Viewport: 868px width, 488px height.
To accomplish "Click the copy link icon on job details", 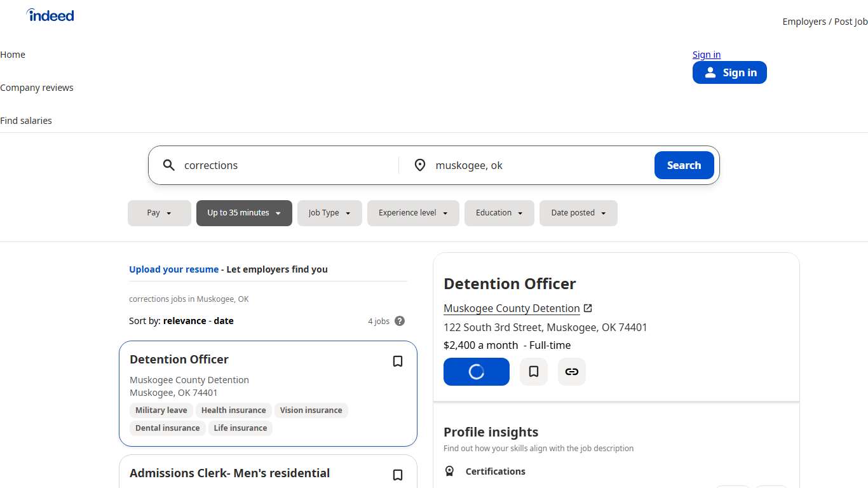I will [x=571, y=372].
